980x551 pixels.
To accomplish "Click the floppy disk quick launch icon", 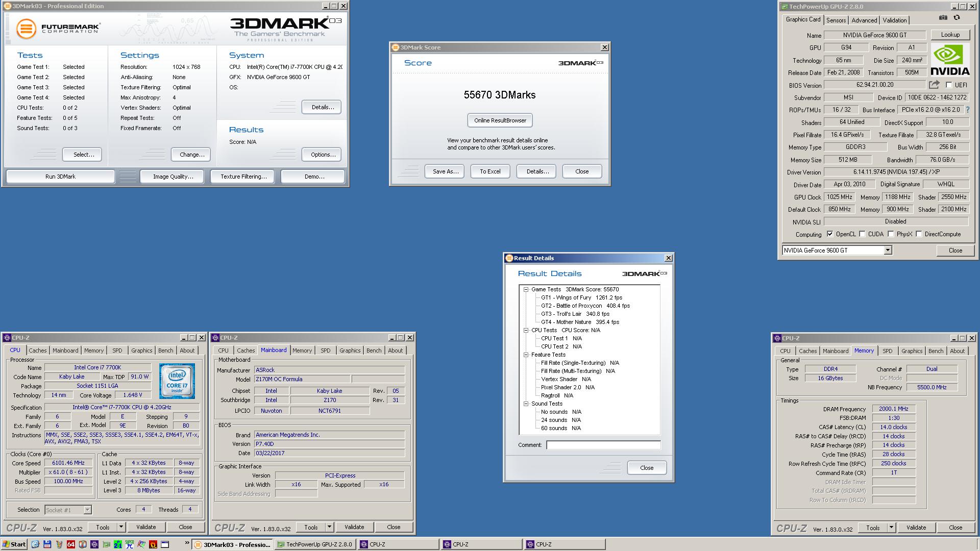I will [47, 544].
